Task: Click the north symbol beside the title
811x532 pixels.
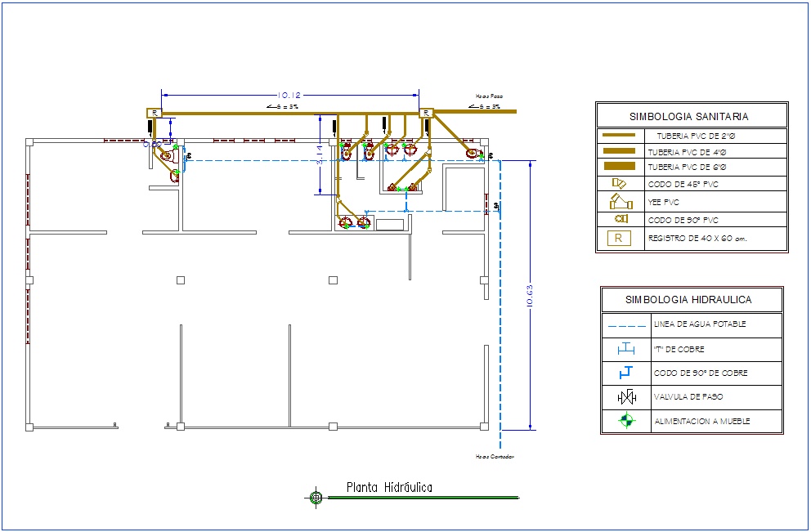Action: point(316,495)
